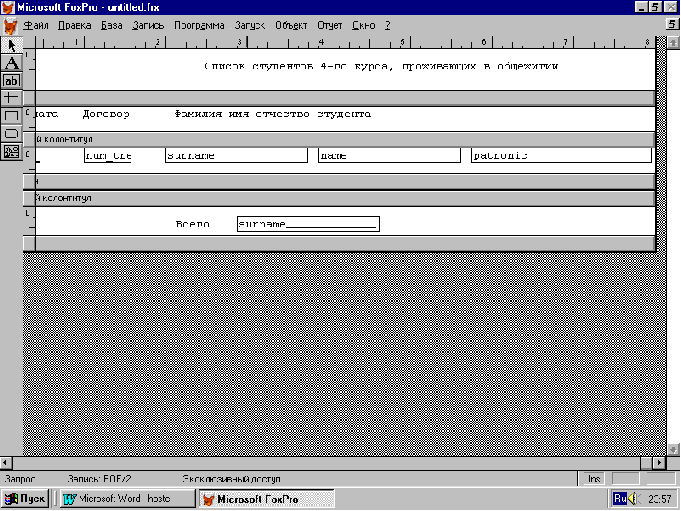Screen dimensions: 681x511
Task: Open the speaker volume tray icon
Action: [634, 499]
